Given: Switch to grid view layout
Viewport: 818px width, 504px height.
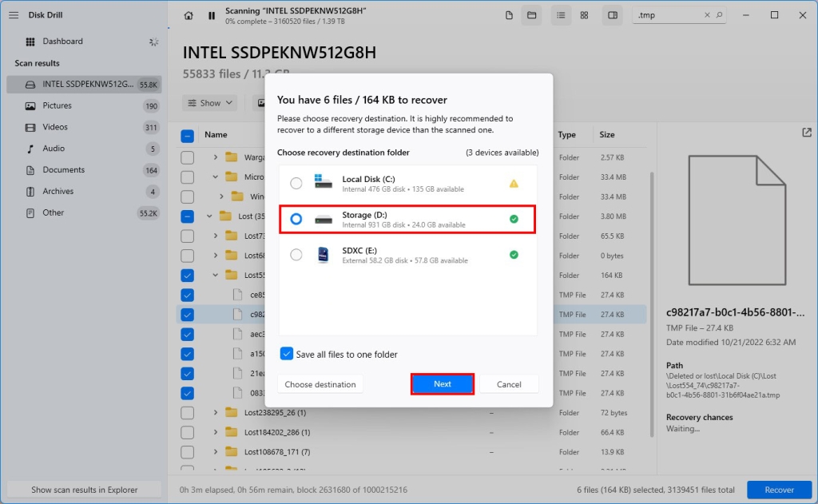Looking at the screenshot, I should (584, 14).
